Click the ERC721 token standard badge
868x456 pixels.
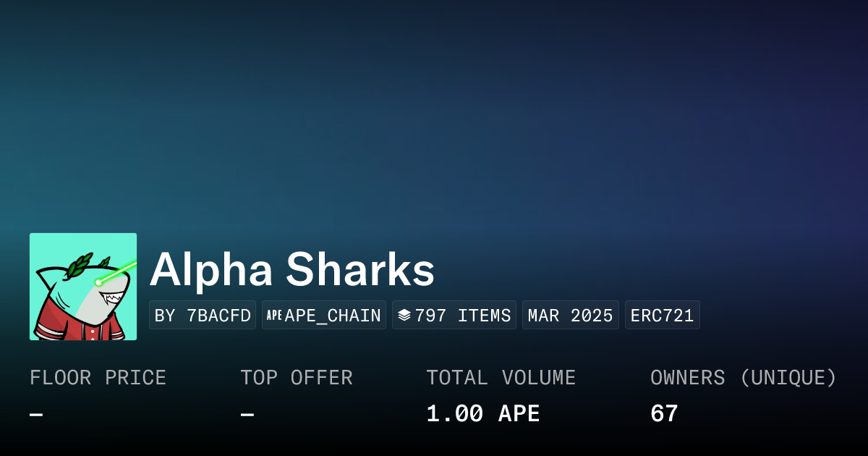click(662, 316)
